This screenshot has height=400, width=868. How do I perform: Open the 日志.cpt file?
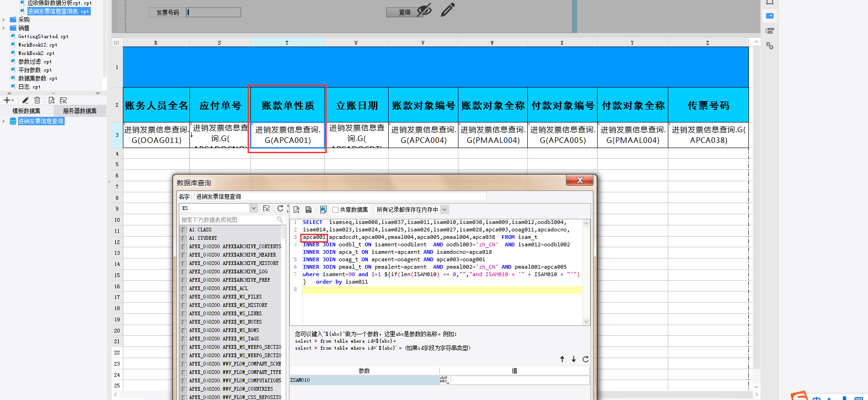pos(29,87)
